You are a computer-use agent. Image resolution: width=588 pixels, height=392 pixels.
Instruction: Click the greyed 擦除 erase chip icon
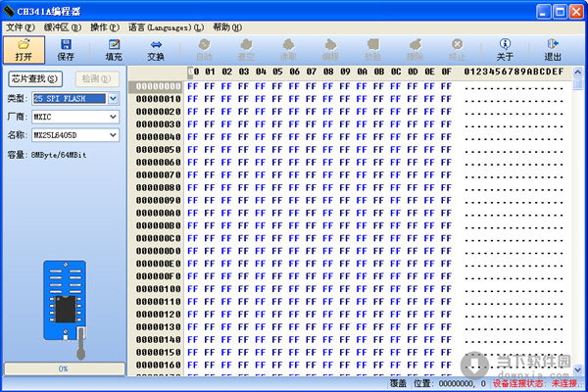(x=416, y=50)
